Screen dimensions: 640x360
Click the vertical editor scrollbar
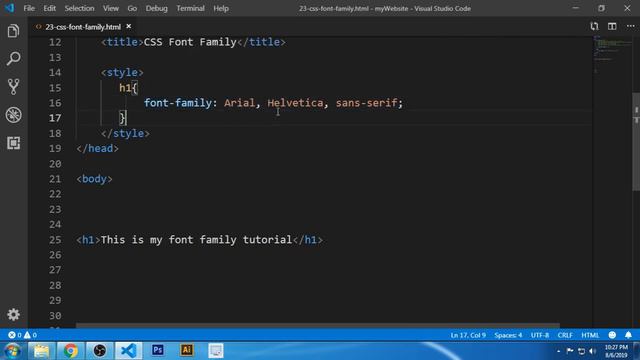click(636, 141)
